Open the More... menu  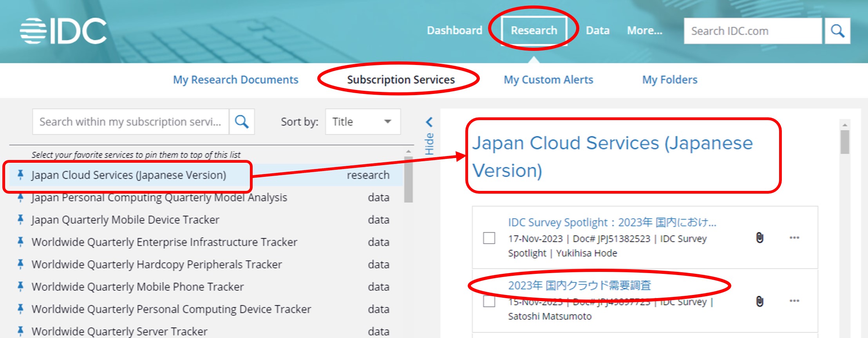645,31
